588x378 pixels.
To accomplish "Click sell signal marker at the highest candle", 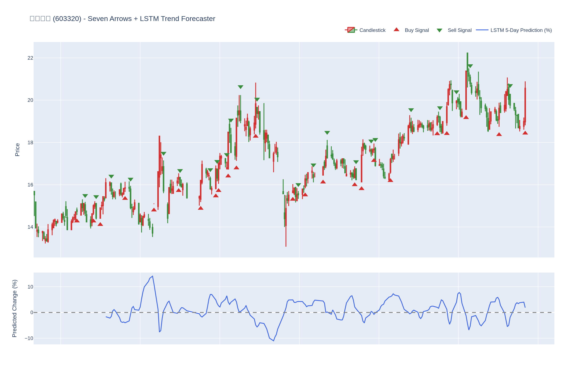I will point(470,66).
